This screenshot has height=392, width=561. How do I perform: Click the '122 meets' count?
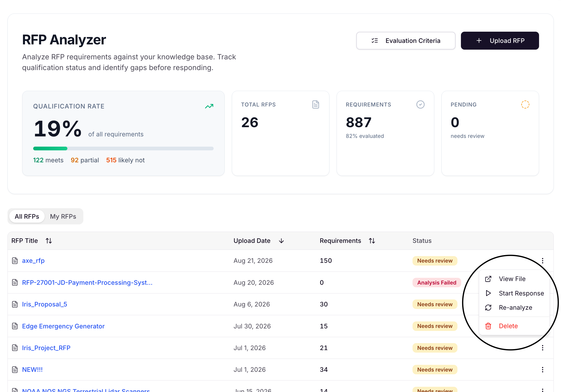click(48, 160)
